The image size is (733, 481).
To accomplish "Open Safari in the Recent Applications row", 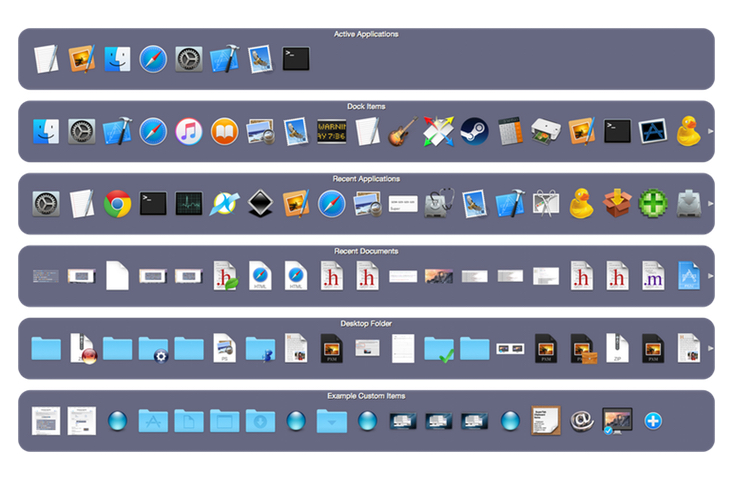I will (331, 204).
